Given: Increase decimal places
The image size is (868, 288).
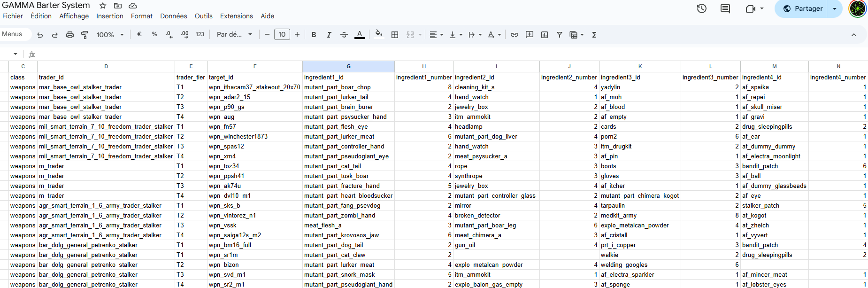Looking at the screenshot, I should click(184, 34).
